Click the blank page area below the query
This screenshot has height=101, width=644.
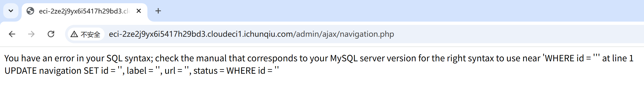click(322, 89)
